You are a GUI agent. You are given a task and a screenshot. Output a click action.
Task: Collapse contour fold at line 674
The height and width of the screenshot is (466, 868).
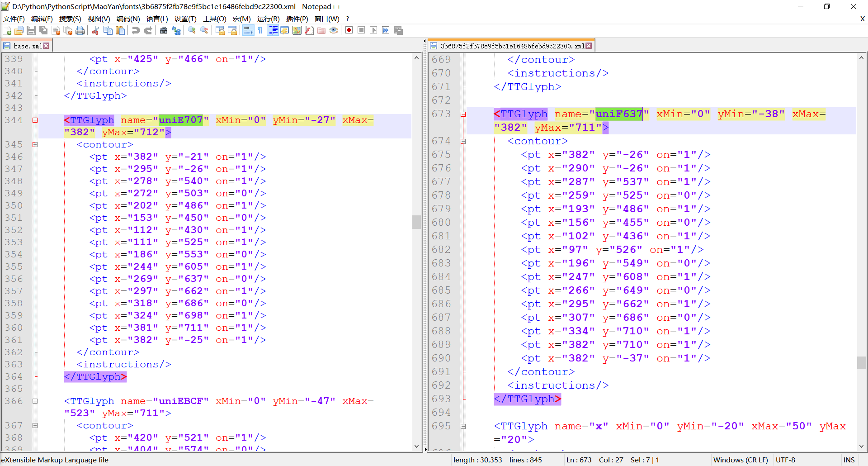click(x=463, y=141)
